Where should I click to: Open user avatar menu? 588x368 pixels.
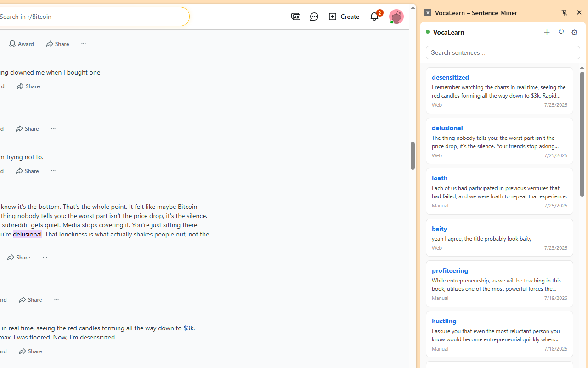tap(396, 17)
